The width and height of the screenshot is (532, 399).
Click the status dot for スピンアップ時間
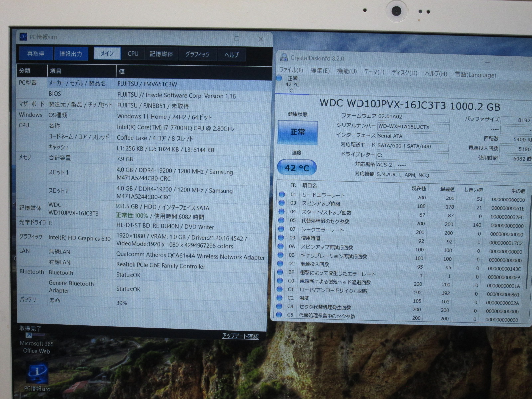[x=282, y=203]
